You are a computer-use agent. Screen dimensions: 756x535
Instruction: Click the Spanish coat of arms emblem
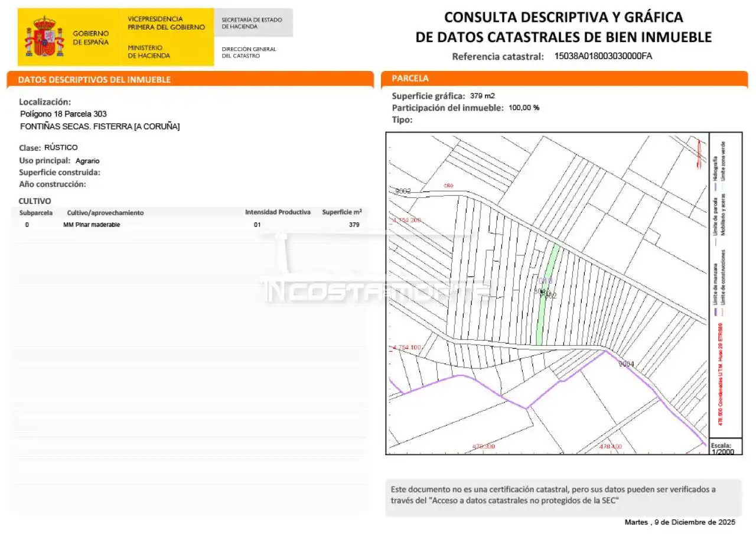[44, 37]
